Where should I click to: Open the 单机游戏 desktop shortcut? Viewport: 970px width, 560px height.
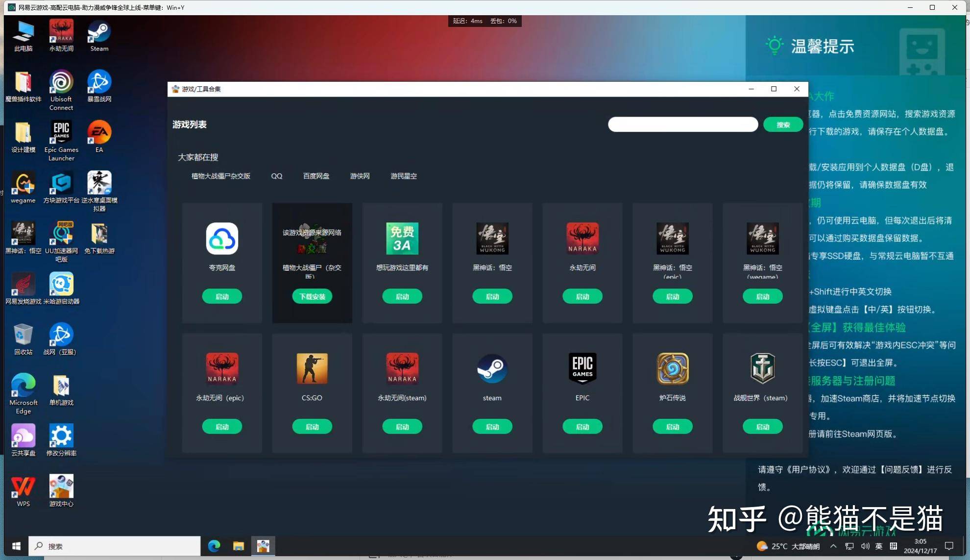(61, 390)
